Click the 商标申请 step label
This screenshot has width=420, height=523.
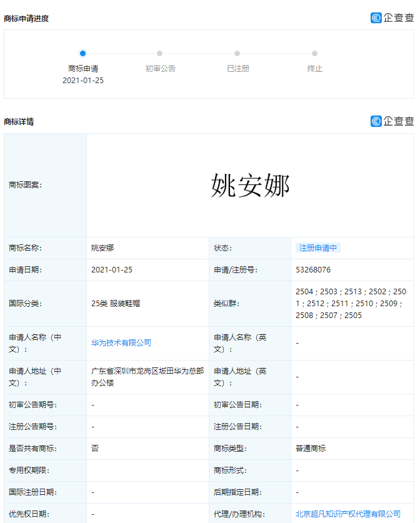(83, 69)
